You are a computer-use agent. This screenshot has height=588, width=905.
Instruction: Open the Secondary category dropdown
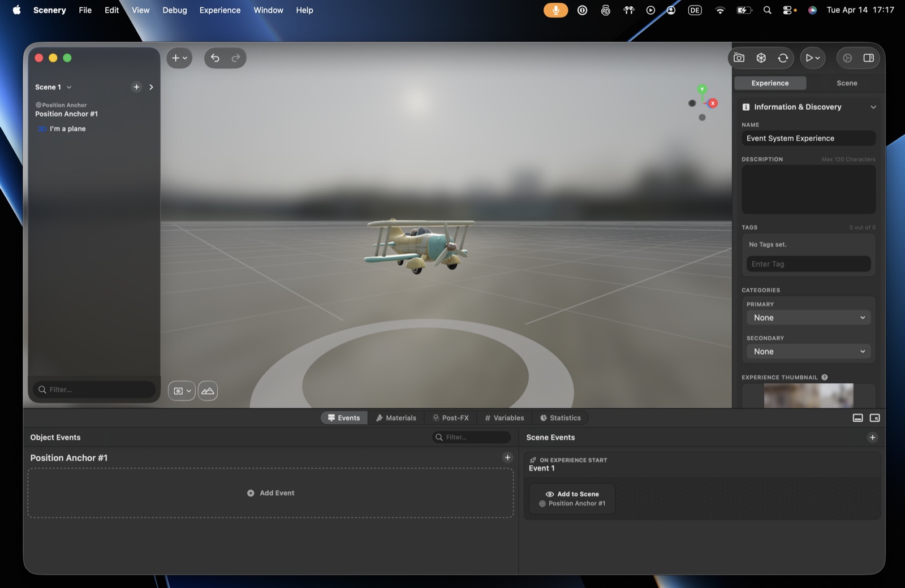(808, 352)
